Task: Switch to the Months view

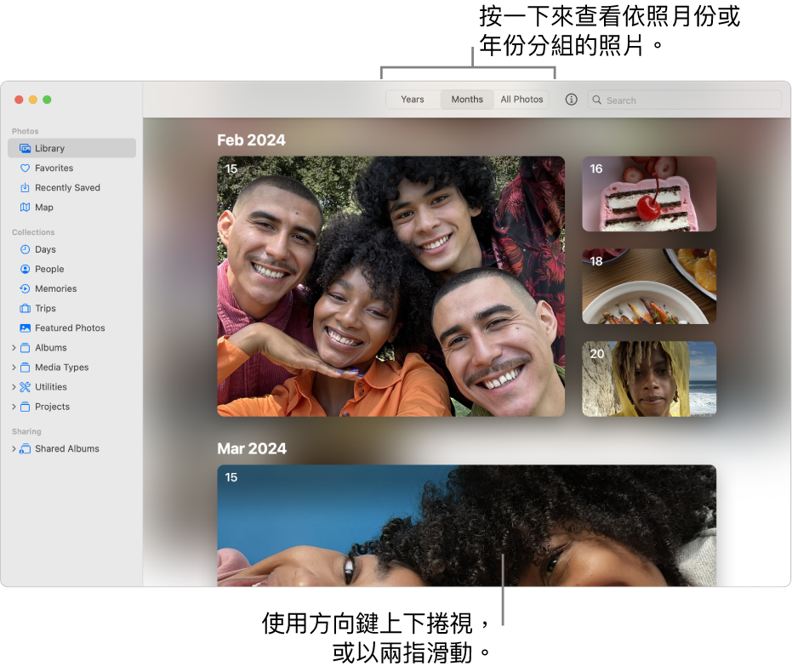Action: (467, 100)
